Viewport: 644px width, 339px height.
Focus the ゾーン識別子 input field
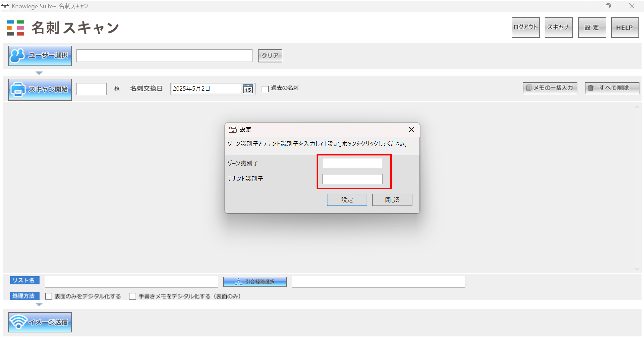click(x=352, y=163)
